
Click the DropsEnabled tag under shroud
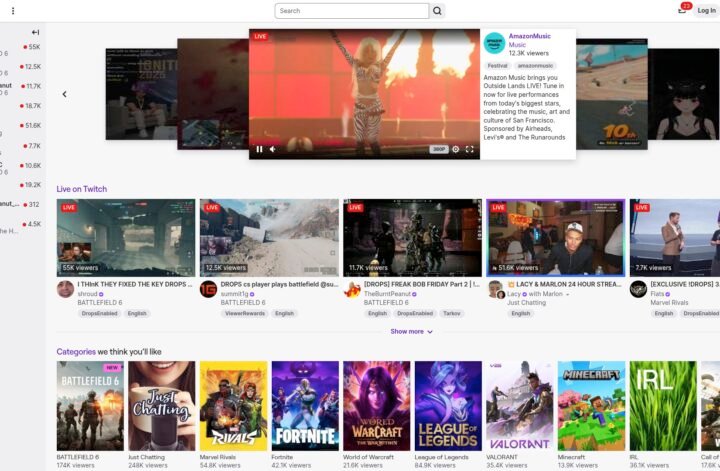pos(99,314)
